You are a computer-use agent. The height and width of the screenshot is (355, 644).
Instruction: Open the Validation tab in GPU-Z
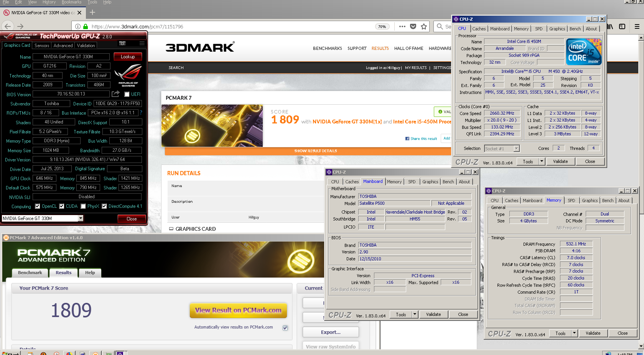[86, 45]
